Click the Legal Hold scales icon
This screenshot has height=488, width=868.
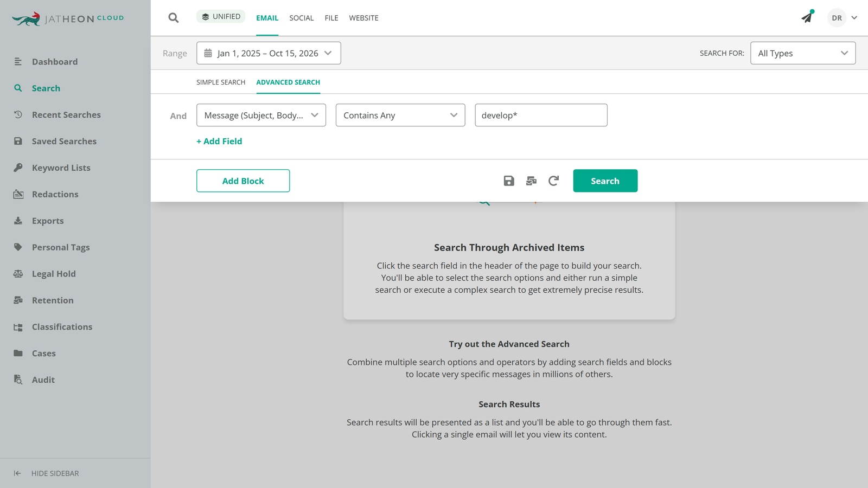click(x=18, y=274)
